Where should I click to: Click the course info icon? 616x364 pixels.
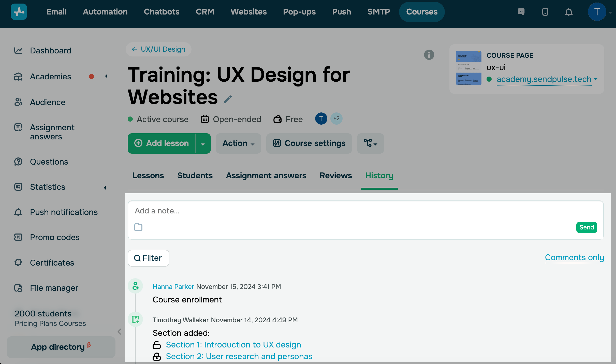click(x=429, y=55)
